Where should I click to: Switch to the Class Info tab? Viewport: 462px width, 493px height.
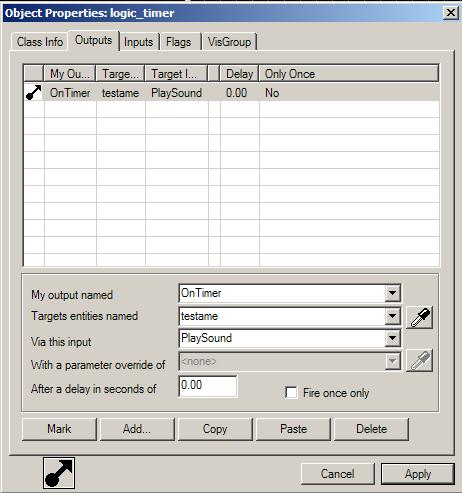point(40,42)
